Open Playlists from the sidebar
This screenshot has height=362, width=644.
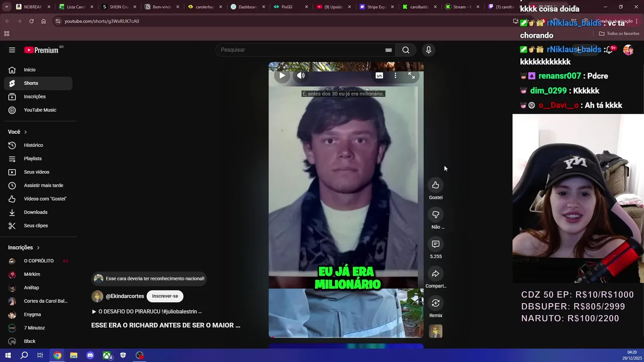coord(38,158)
